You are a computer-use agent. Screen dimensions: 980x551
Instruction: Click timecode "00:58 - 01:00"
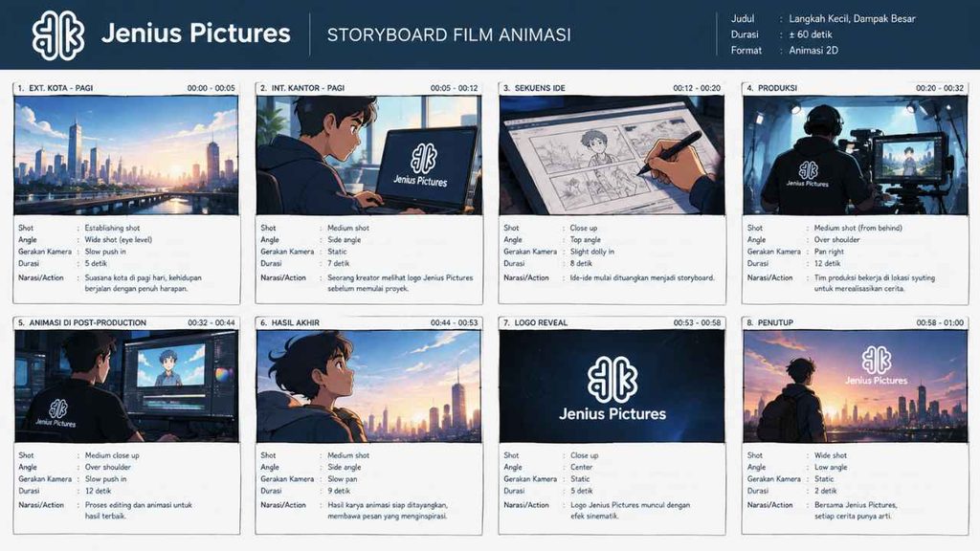click(940, 322)
